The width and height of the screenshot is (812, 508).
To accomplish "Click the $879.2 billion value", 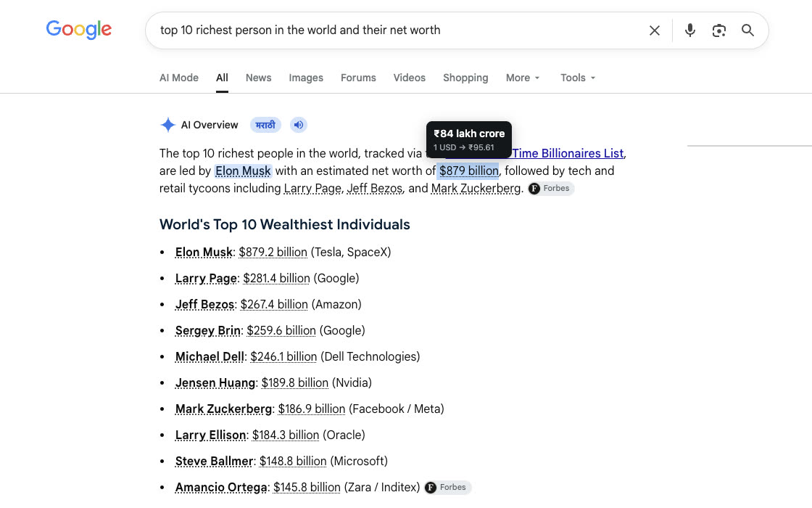I will [273, 253].
